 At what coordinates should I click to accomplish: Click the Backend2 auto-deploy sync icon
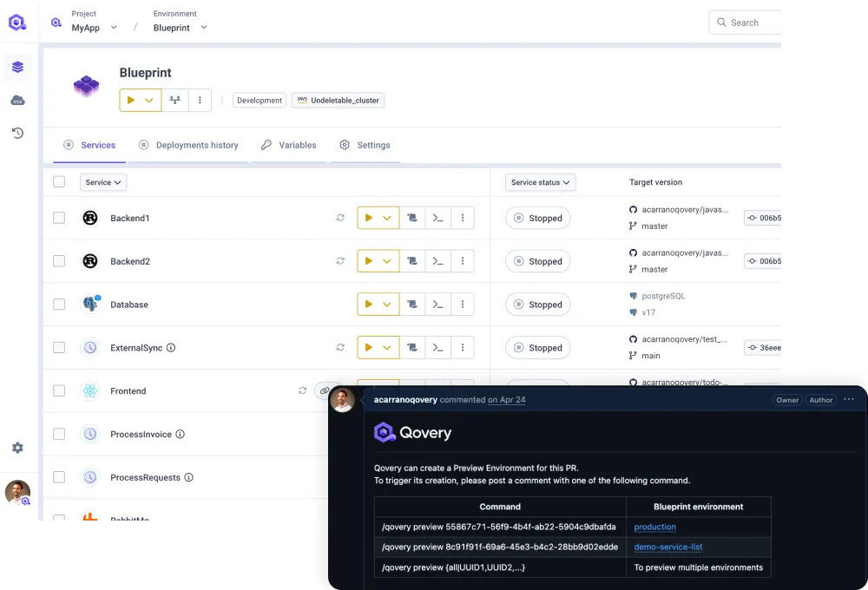pyautogui.click(x=340, y=260)
